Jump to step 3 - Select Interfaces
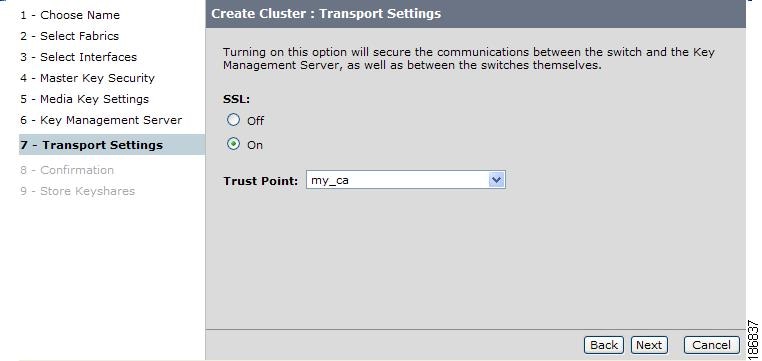This screenshot has height=361, width=762. pyautogui.click(x=79, y=57)
